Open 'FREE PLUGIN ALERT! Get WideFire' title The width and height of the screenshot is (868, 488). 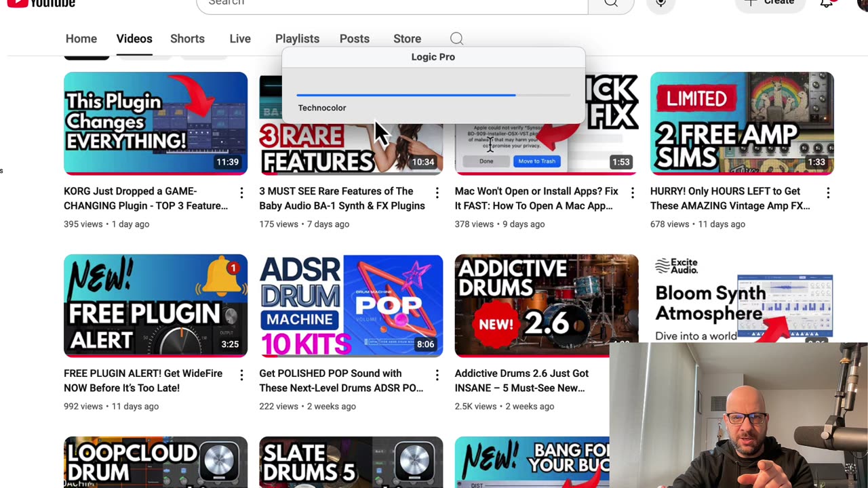pos(143,381)
